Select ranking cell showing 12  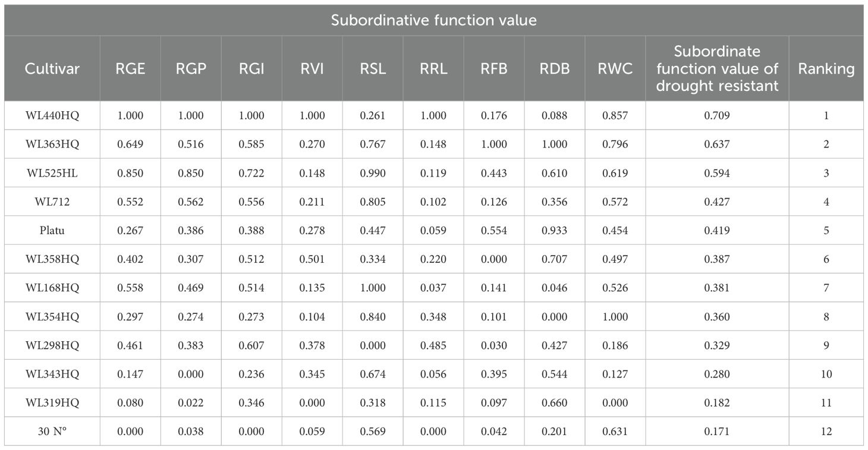click(826, 432)
